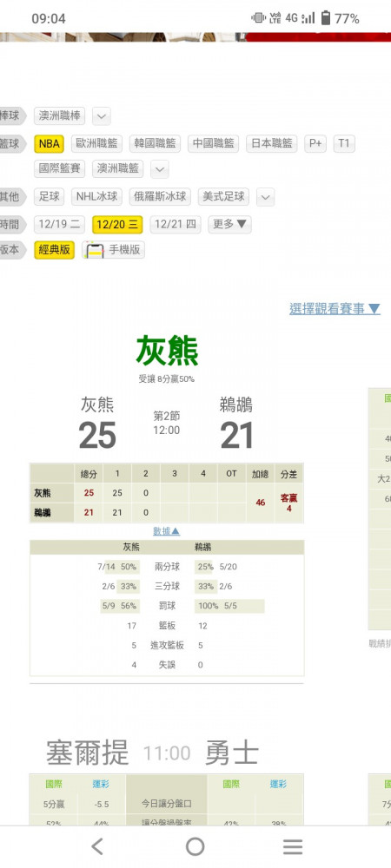Click the 塞爾提 vs 勇士 matchup header

[x=152, y=753]
